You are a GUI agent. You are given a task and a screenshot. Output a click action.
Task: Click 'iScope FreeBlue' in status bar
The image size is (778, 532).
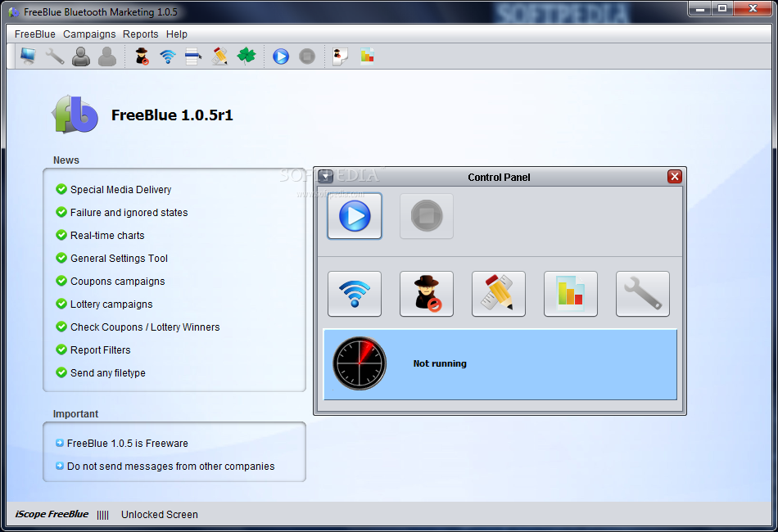tap(52, 514)
